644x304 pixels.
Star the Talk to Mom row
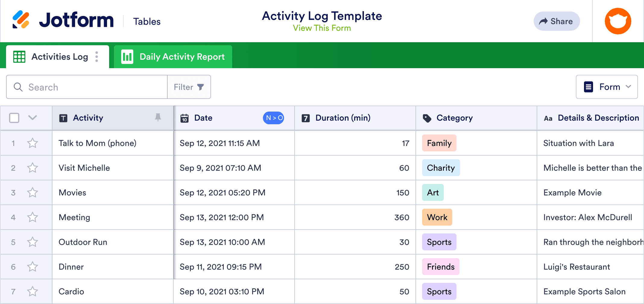tap(33, 143)
